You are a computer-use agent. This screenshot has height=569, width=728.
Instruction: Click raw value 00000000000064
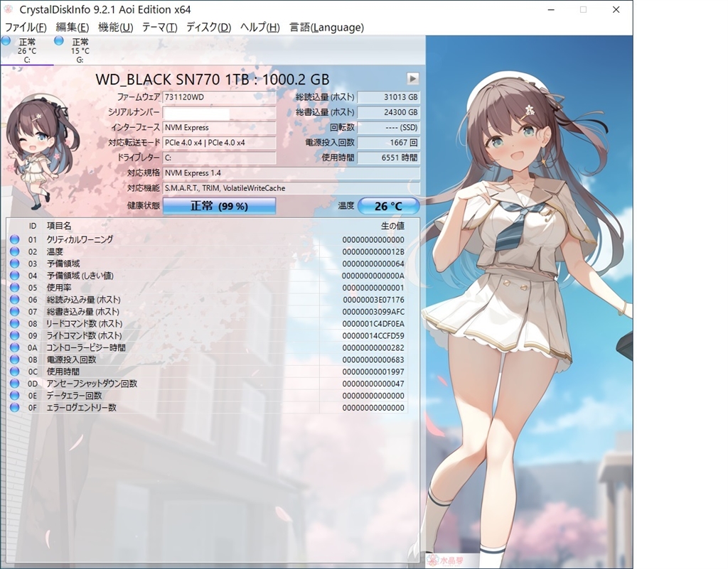(x=373, y=264)
